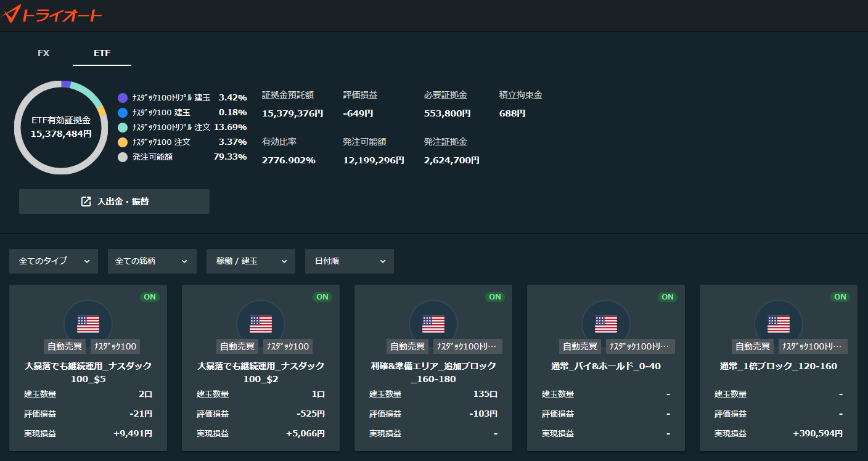Toggle ON badge on 1倍ブロック_120-160 card
868x461 pixels.
tap(840, 297)
